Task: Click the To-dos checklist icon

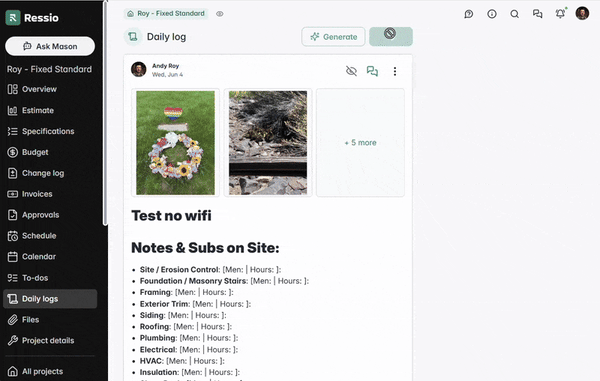Action: 12,278
